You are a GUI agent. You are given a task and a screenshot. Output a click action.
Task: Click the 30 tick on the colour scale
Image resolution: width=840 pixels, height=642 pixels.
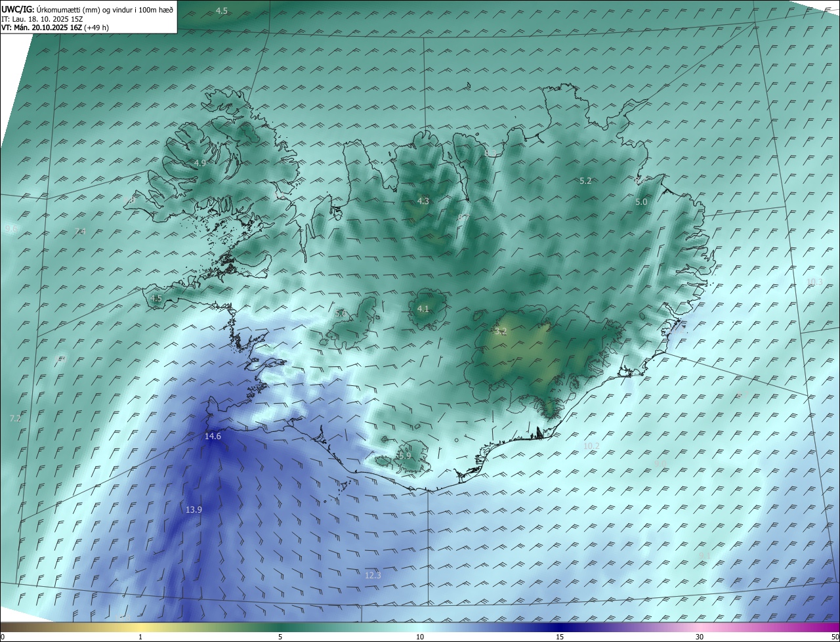pos(700,637)
